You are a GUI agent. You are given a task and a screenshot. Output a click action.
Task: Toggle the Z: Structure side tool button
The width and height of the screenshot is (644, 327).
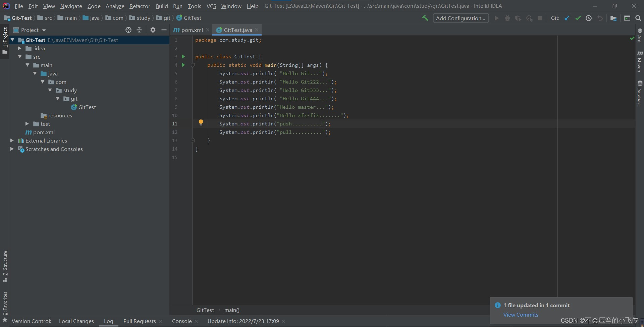tap(5, 266)
